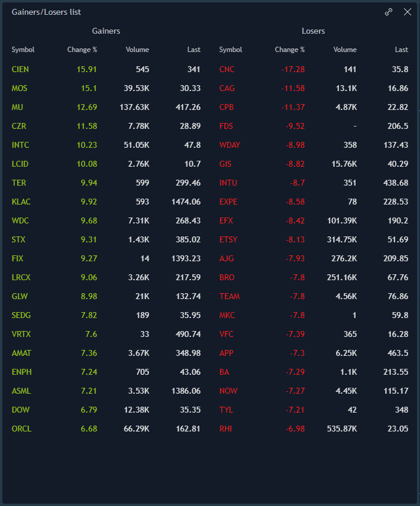Close the Gainers/Losers list panel
This screenshot has width=420, height=506.
pos(407,12)
